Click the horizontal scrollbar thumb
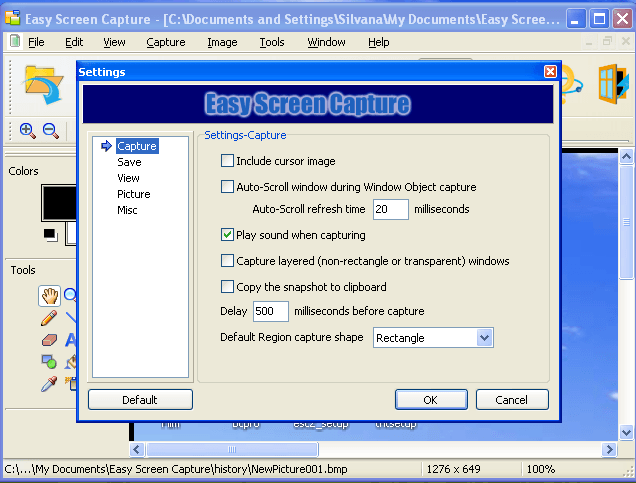This screenshot has width=636, height=483. point(232,449)
